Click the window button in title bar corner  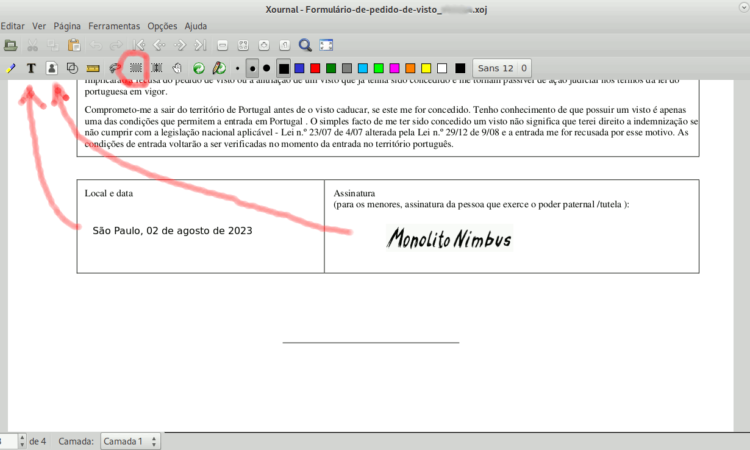coord(744,7)
